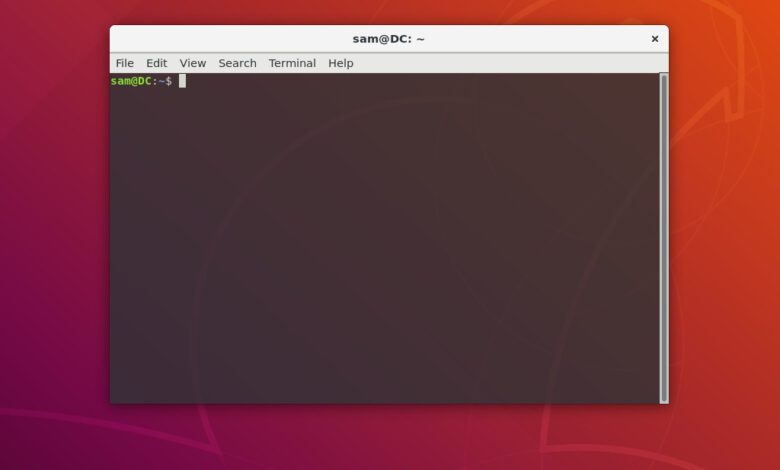The width and height of the screenshot is (780, 470).
Task: Open the Edit menu
Action: (156, 63)
